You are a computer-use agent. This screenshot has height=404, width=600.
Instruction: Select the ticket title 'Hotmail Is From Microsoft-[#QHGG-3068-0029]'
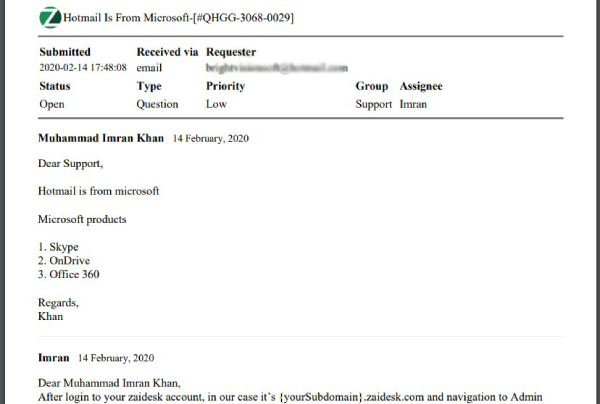tap(179, 18)
